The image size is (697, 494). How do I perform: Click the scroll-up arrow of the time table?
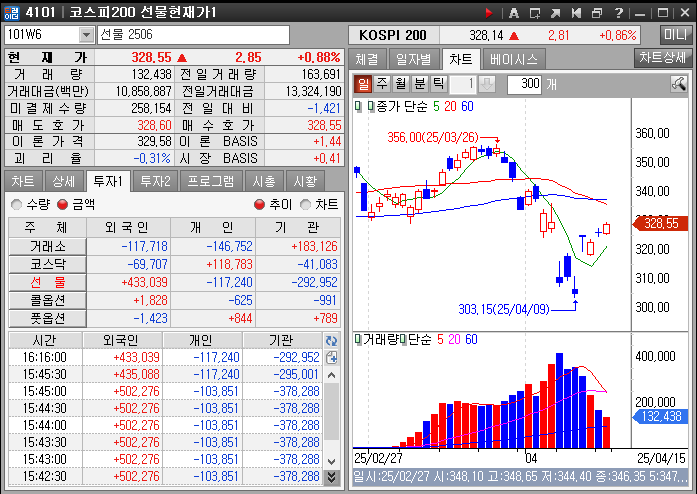tap(332, 375)
